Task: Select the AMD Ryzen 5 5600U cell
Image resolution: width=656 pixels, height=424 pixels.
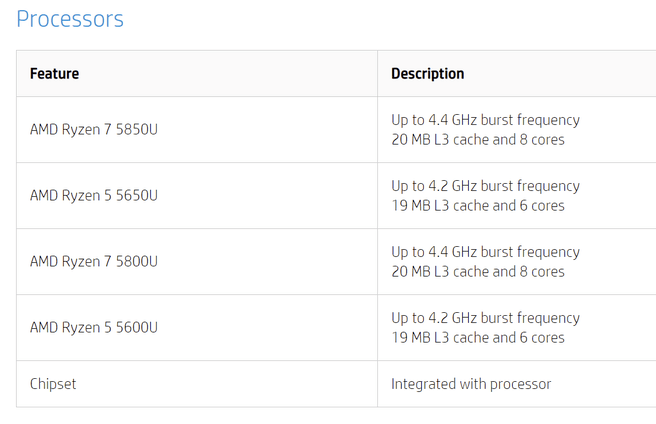Action: (x=94, y=328)
